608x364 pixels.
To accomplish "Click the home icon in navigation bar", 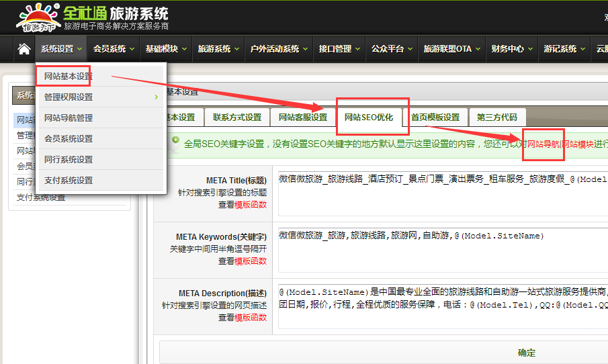I will point(24,49).
